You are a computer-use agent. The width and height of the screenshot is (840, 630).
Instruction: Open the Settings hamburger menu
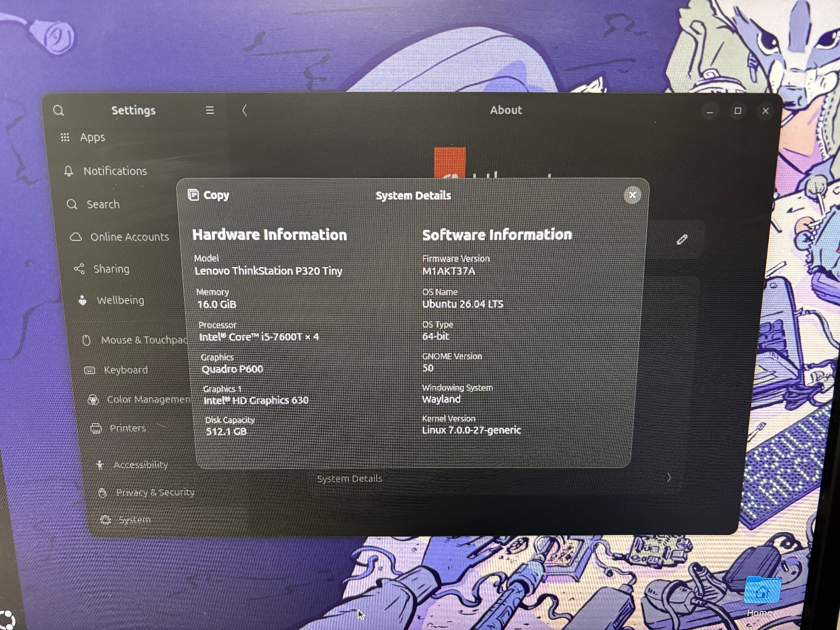(x=209, y=110)
